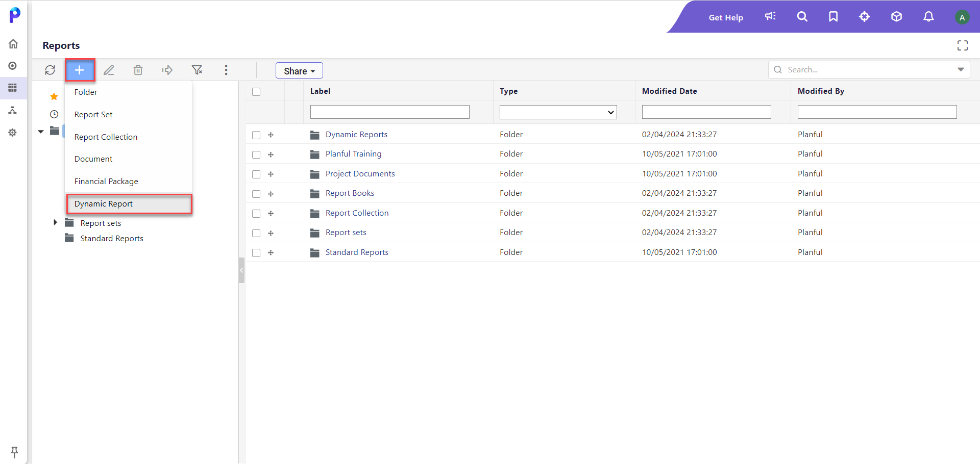Expand the Project Documents row plus

click(x=271, y=174)
